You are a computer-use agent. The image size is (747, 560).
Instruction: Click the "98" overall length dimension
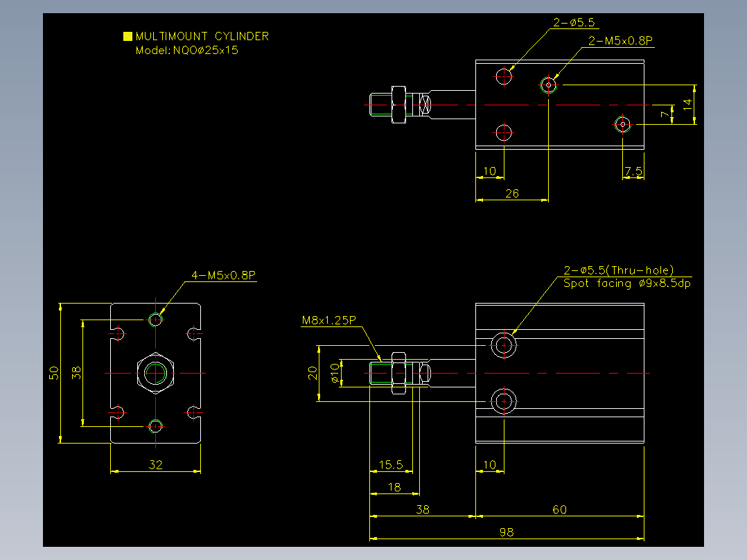(x=507, y=532)
